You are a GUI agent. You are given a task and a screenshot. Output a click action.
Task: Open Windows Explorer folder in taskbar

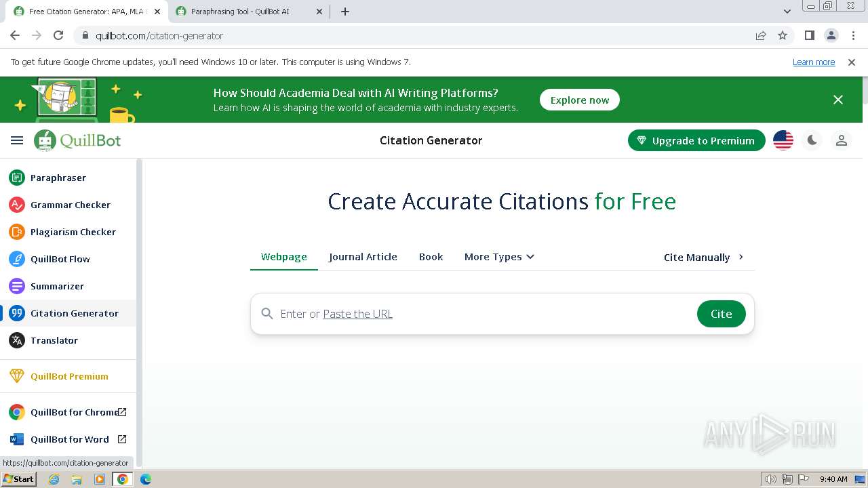[77, 479]
